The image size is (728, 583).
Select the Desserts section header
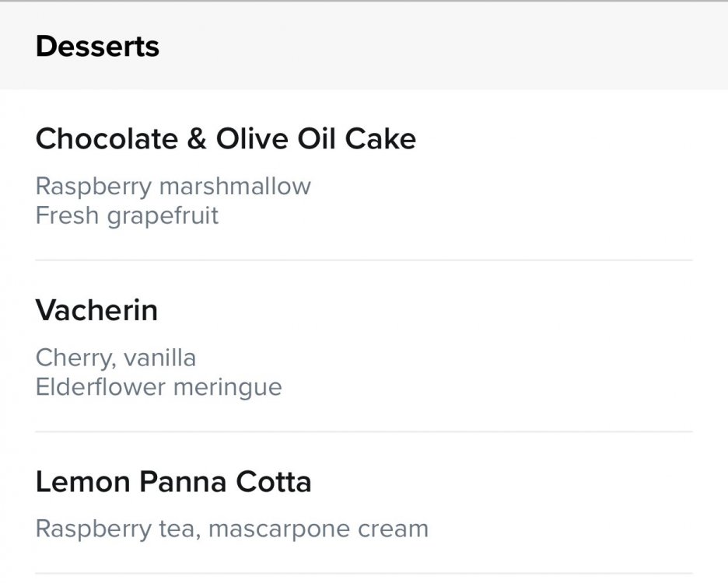[x=364, y=46]
